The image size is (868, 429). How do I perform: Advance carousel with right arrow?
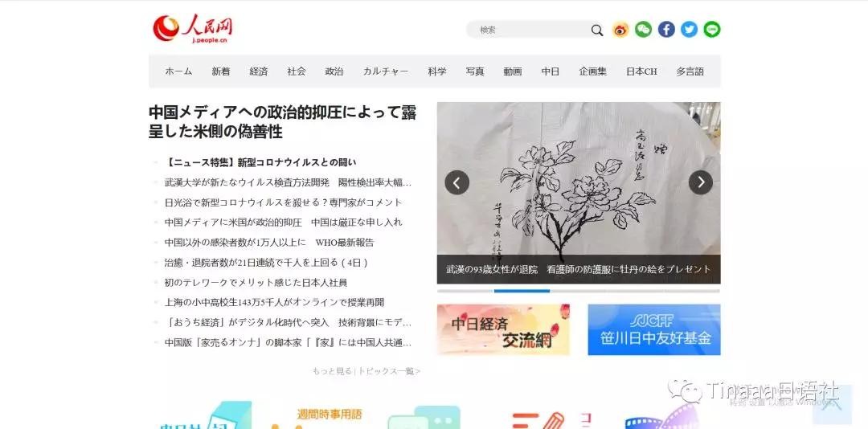pos(701,182)
